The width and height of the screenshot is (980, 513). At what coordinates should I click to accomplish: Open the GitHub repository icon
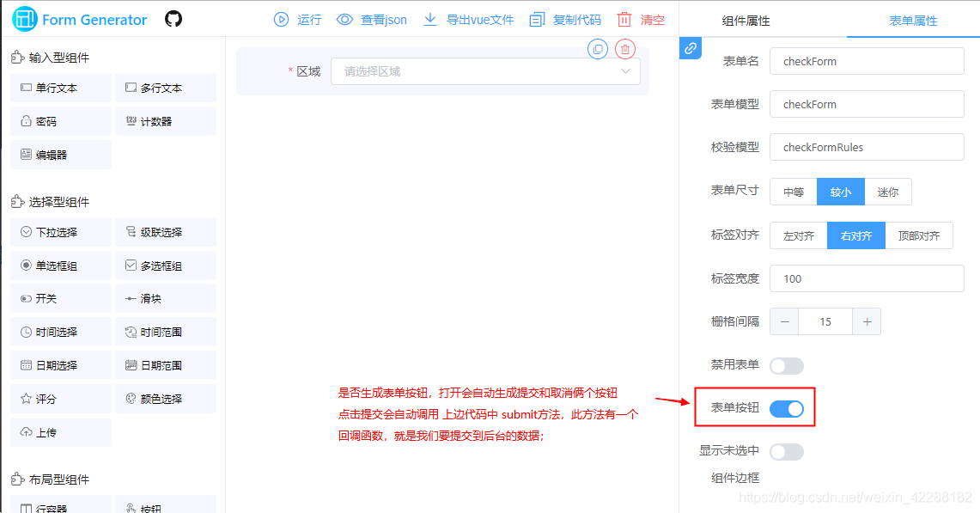(173, 19)
